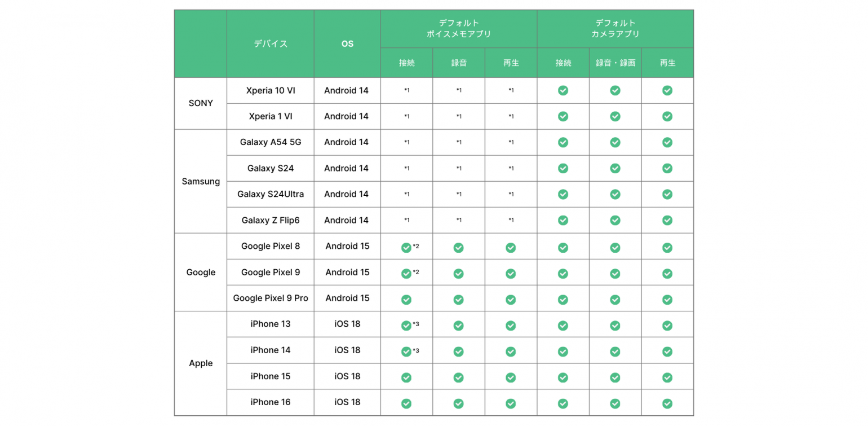Image resolution: width=868 pixels, height=426 pixels.
Task: Click the デフォルト ボイスメモアプリ header
Action: point(459,28)
